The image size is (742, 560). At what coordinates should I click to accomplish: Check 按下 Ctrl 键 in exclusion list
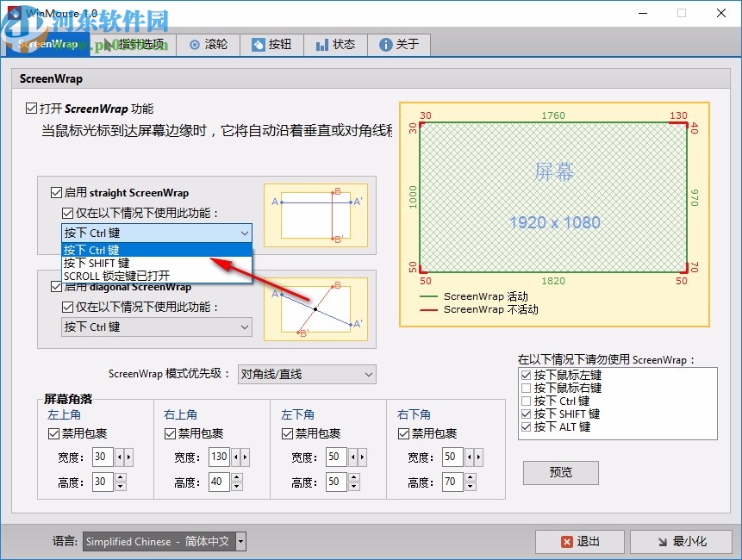click(x=527, y=401)
